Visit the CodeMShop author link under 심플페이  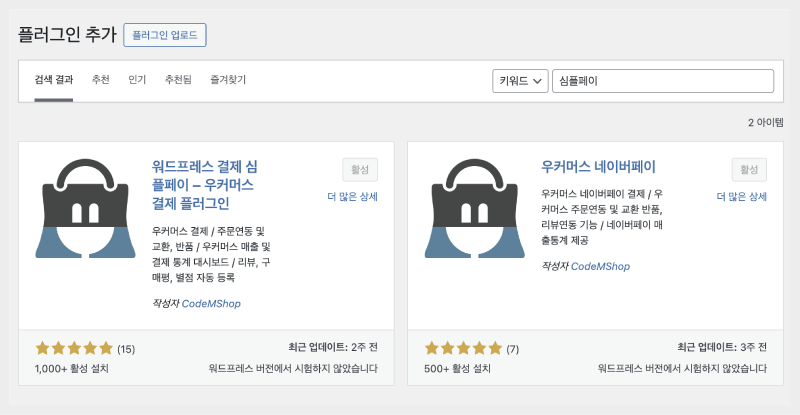click(211, 303)
